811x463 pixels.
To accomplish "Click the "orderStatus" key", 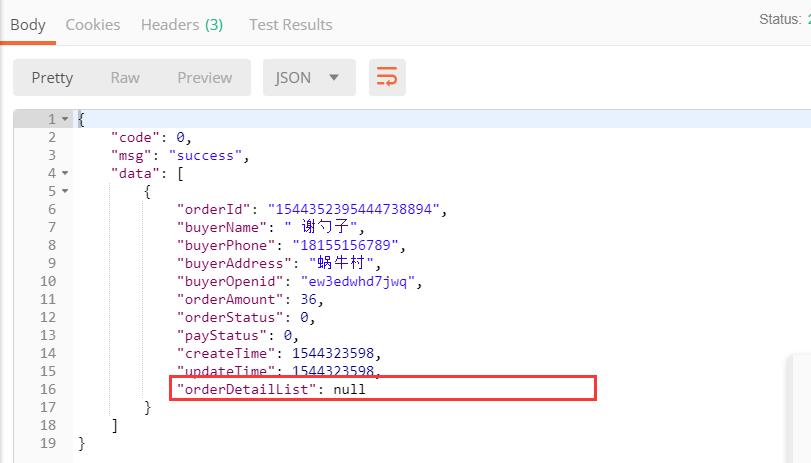I will [230, 318].
